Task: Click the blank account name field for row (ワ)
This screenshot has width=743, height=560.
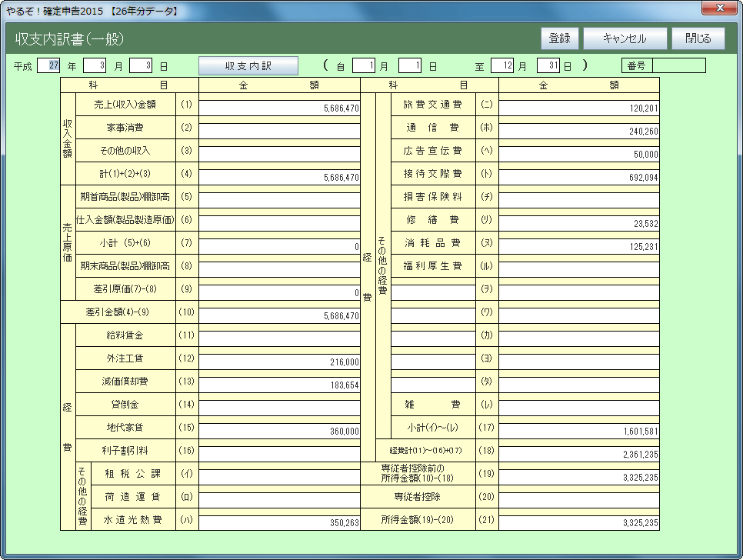Action: 433,315
